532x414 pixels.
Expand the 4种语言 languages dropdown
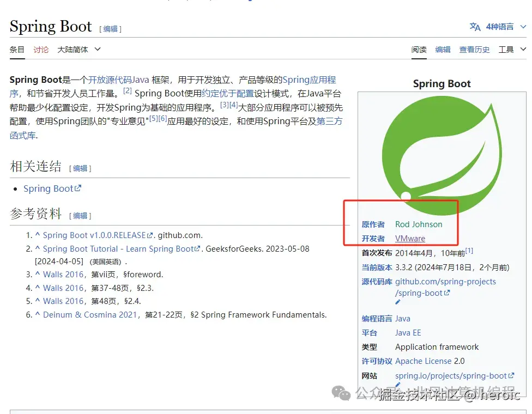(505, 27)
